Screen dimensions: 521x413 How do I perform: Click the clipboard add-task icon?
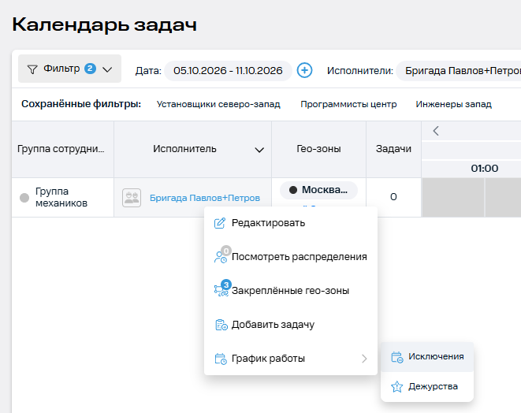coord(221,325)
